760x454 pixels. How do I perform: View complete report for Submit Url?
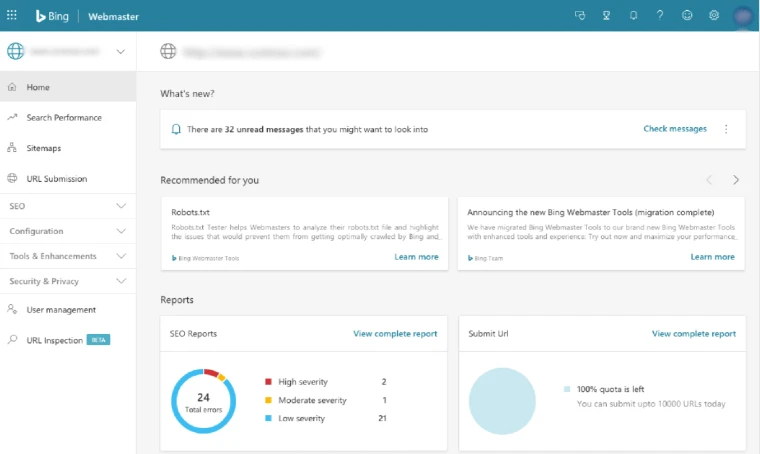click(694, 333)
